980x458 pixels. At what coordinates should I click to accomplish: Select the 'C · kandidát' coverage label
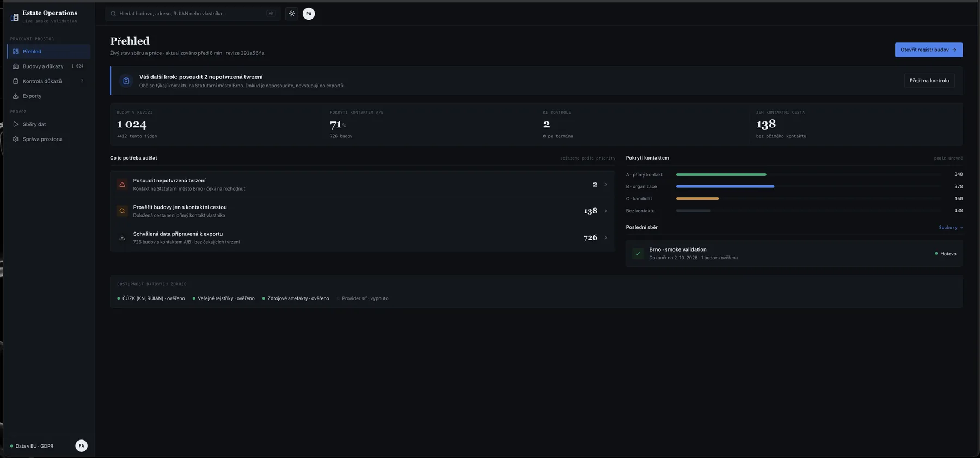[639, 199]
